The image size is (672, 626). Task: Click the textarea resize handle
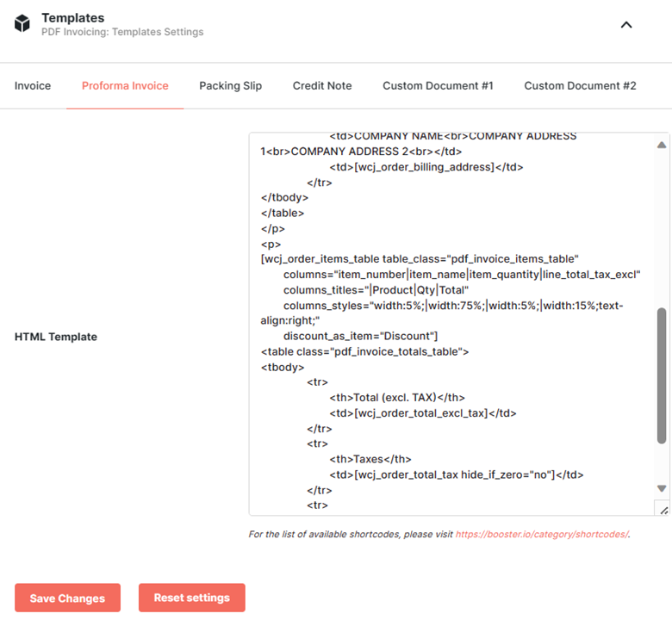663,510
